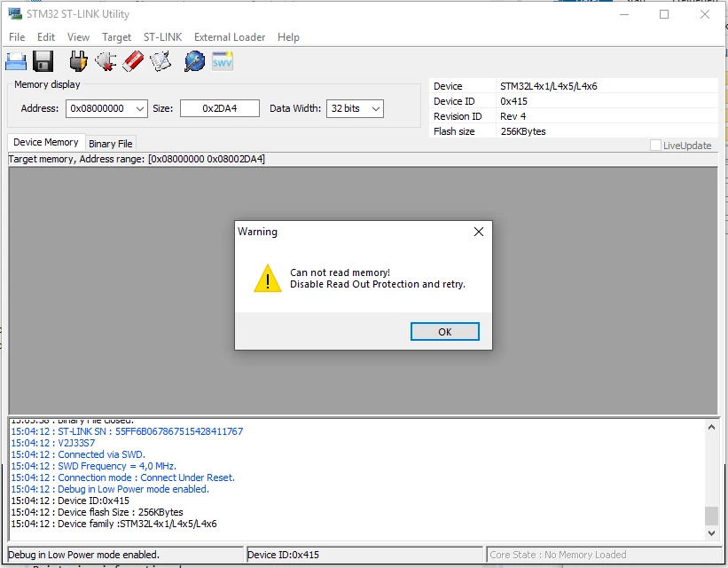Viewport: 728px width, 568px height.
Task: Click 'SWD Frequency = 4,0 MHz.' log line
Action: point(93,466)
